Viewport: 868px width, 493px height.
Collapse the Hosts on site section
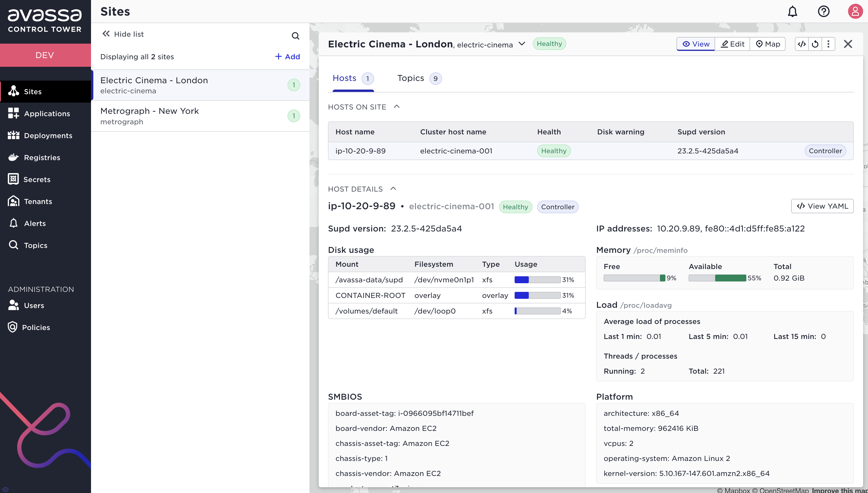(x=397, y=107)
